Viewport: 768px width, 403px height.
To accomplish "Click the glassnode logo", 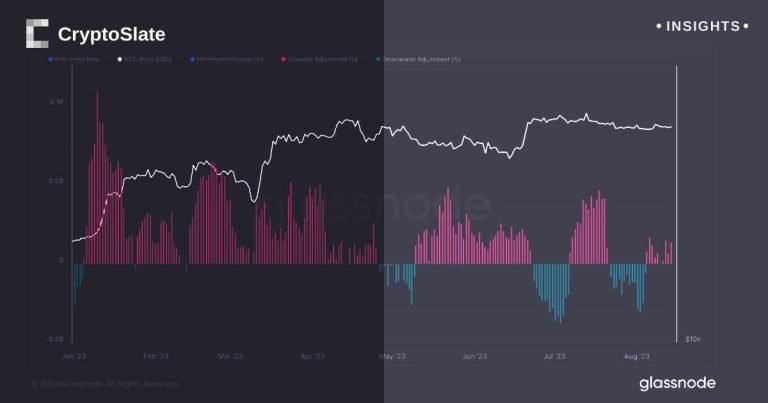I will point(677,383).
